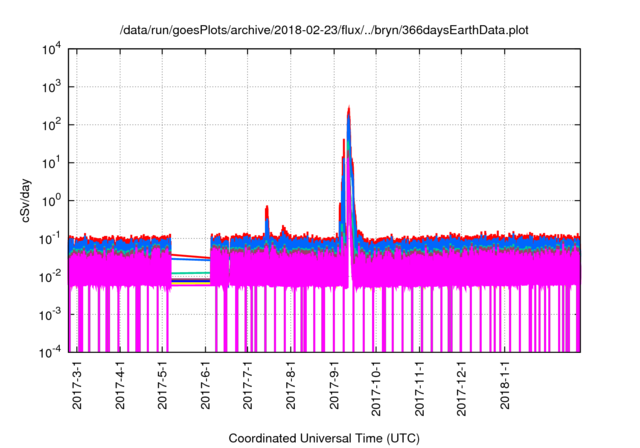Click the red line spanning the May data gap

click(190, 256)
